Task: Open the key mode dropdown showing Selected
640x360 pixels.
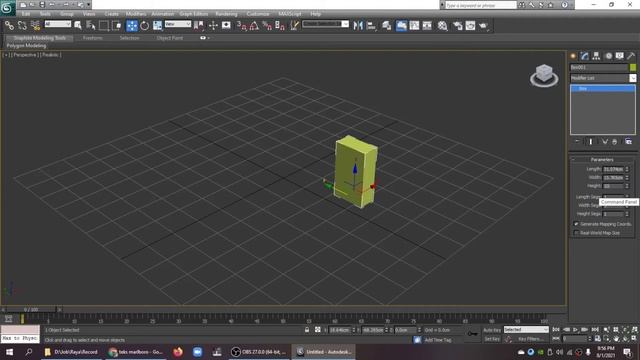Action: coord(526,329)
